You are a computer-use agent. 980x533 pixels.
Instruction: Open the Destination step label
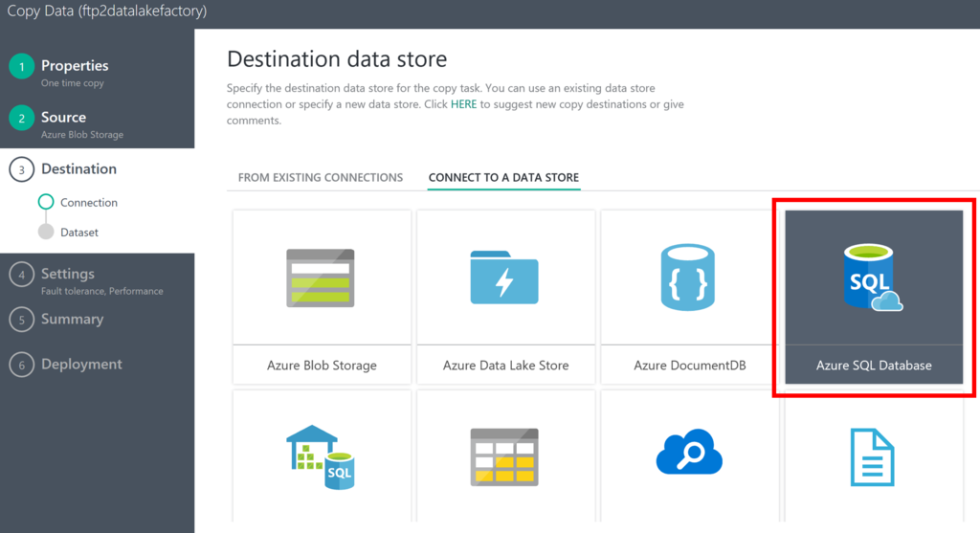pyautogui.click(x=78, y=168)
